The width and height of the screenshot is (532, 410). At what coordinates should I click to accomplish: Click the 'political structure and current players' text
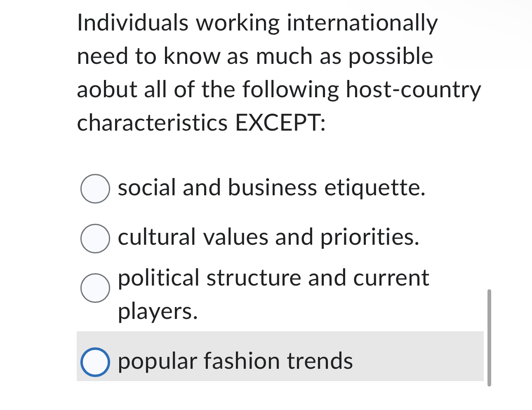click(273, 278)
